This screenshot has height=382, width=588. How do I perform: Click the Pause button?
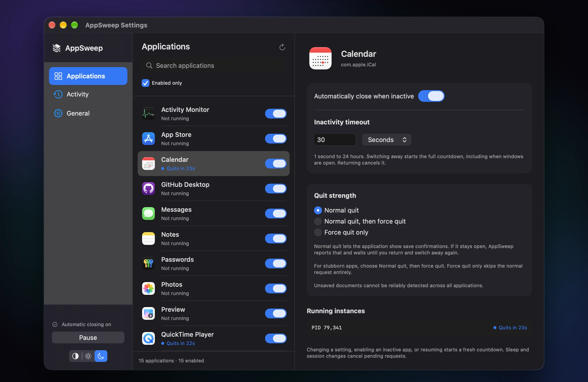[88, 337]
